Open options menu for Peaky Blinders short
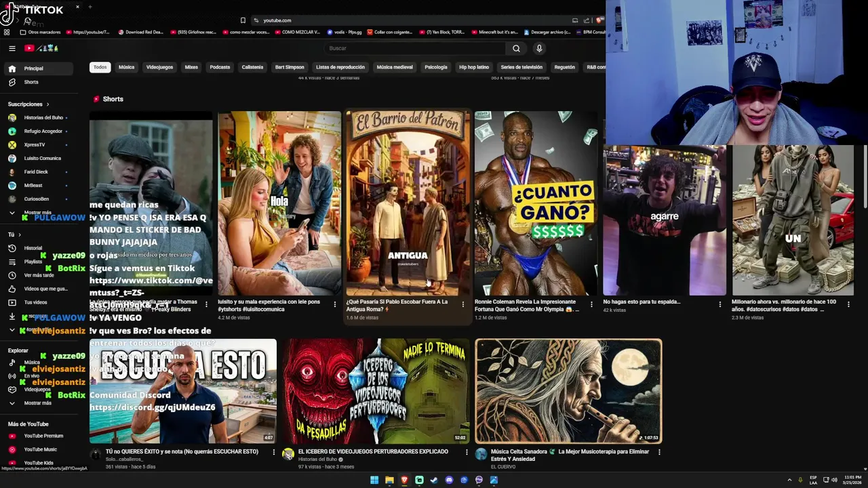 pyautogui.click(x=206, y=305)
